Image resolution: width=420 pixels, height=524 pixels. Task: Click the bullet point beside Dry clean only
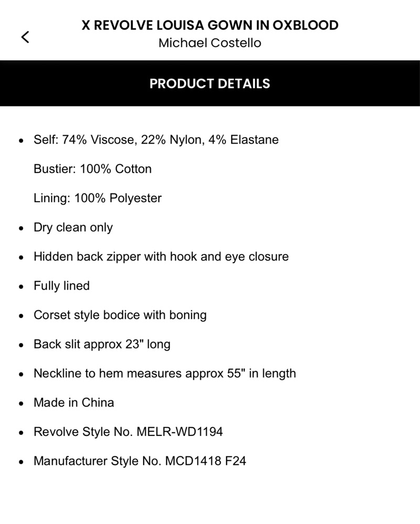click(21, 228)
